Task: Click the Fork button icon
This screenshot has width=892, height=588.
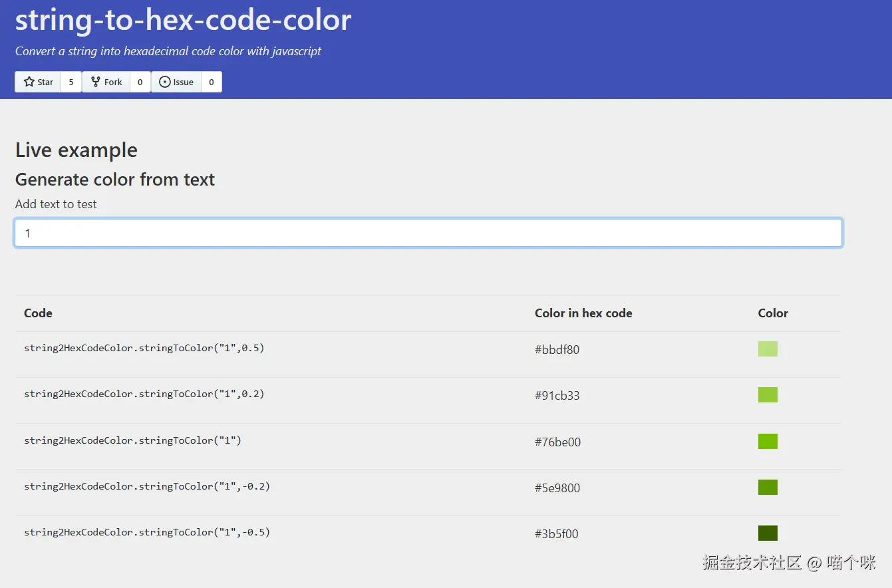Action: (x=95, y=82)
